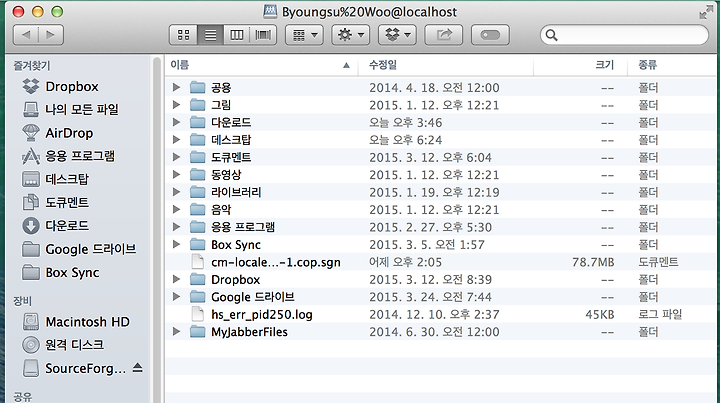Open 데스크탑 in the sidebar

point(55,179)
